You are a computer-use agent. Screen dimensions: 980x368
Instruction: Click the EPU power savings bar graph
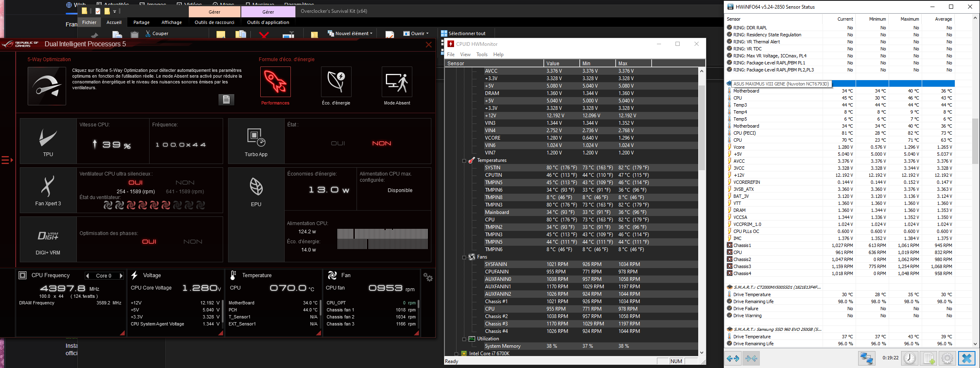(382, 239)
